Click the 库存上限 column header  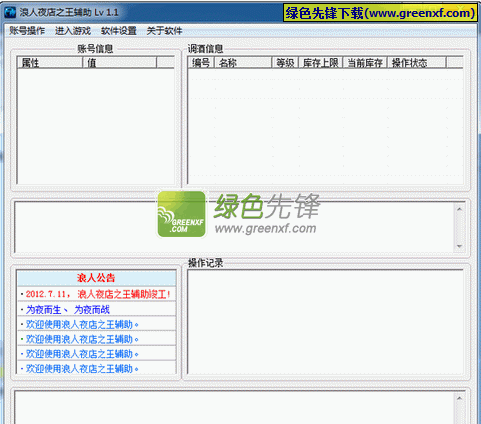(321, 63)
